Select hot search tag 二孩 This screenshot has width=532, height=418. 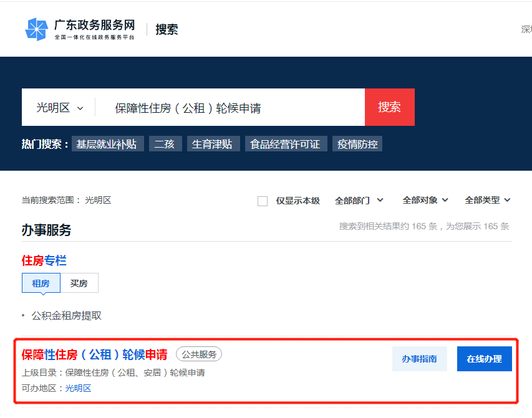coord(165,144)
